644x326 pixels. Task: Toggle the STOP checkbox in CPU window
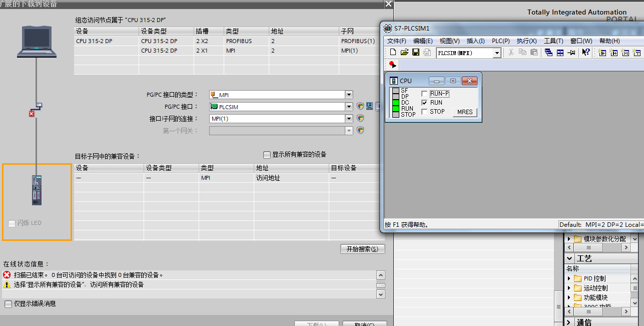pos(424,112)
